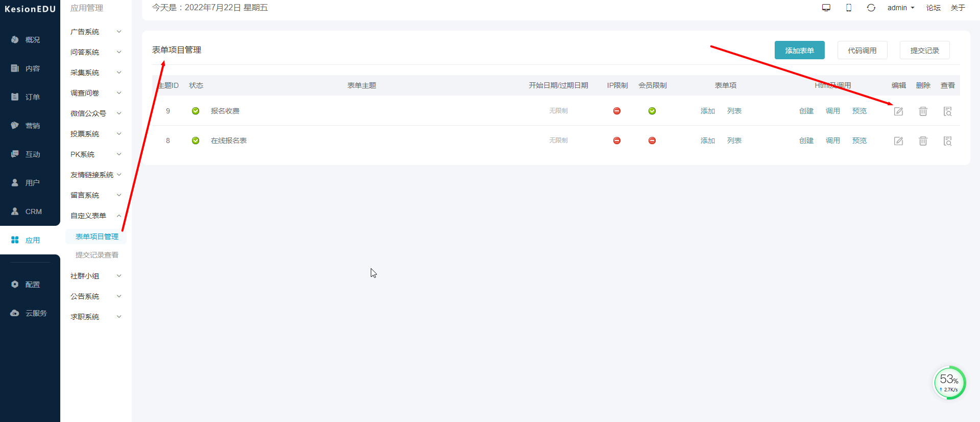980x422 pixels.
Task: Expand the 广告系统 menu
Action: click(95, 32)
